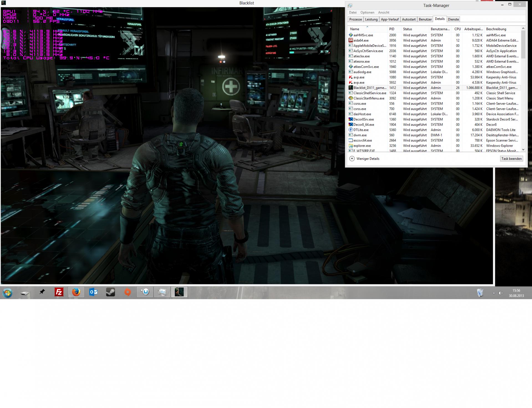Switch to the Blacklist game taskbar button
Screen dimensions: 532x408
click(179, 292)
